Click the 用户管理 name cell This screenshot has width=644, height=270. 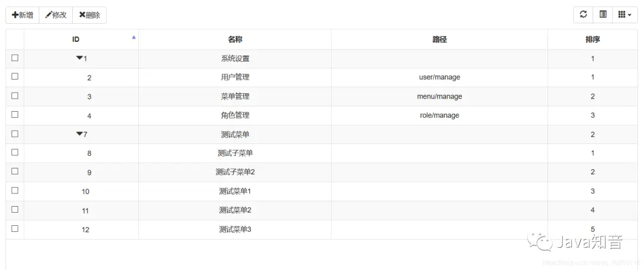[235, 78]
